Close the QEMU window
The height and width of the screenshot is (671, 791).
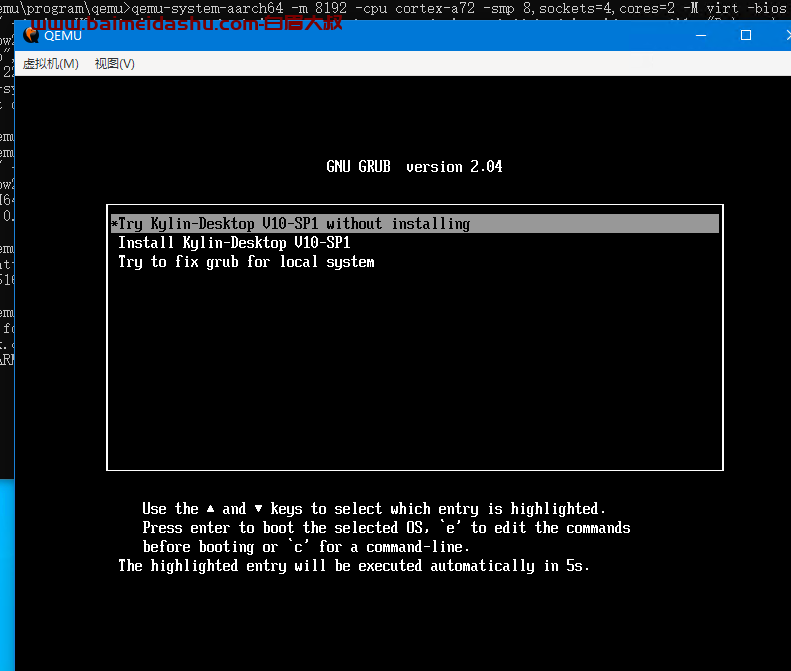tap(780, 35)
